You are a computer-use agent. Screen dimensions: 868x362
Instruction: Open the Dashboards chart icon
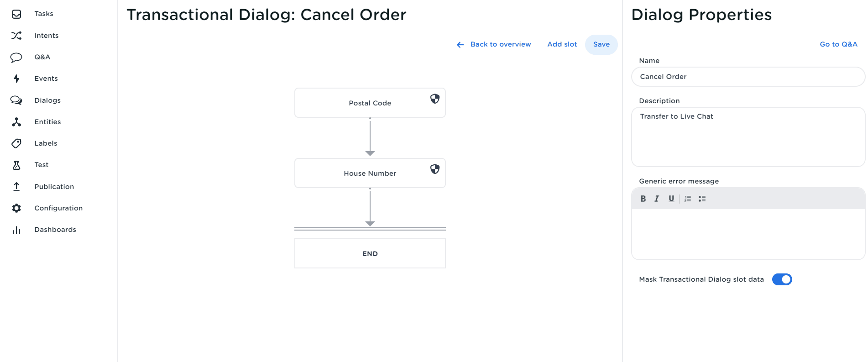[16, 230]
